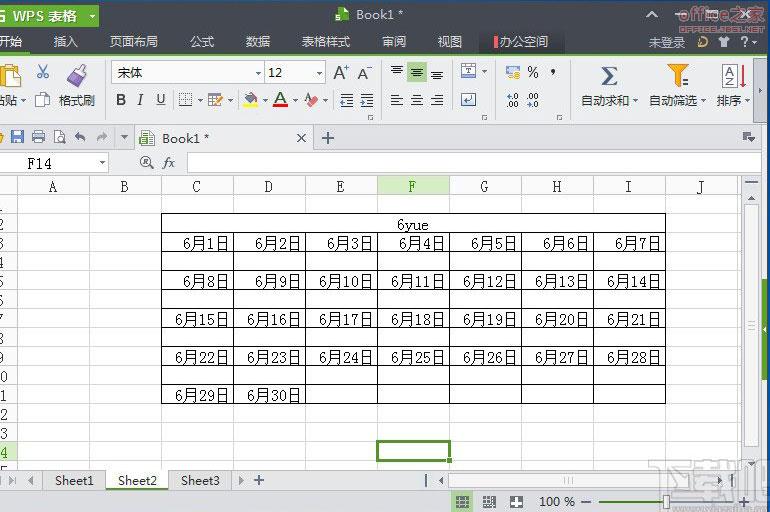Open the 公式 ribbon tab

pos(202,42)
